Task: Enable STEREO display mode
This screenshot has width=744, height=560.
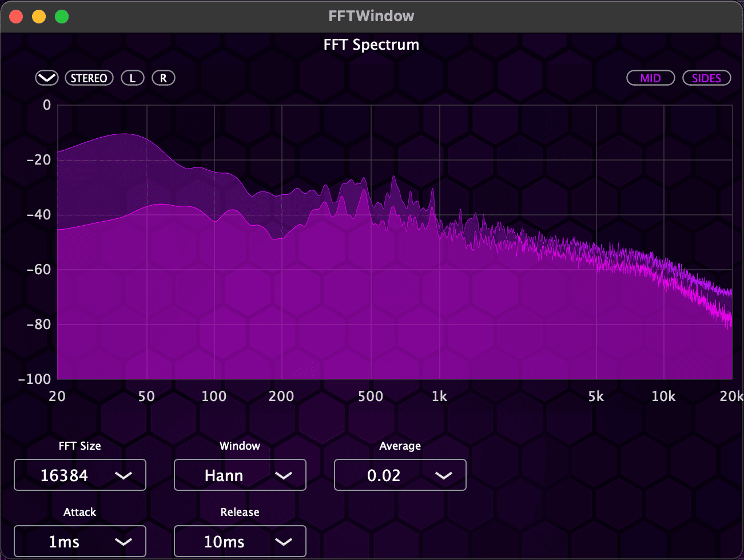Action: pos(89,78)
